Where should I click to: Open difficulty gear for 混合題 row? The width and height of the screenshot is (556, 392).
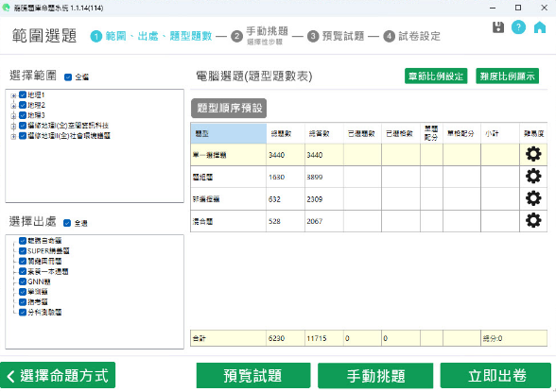coord(533,220)
